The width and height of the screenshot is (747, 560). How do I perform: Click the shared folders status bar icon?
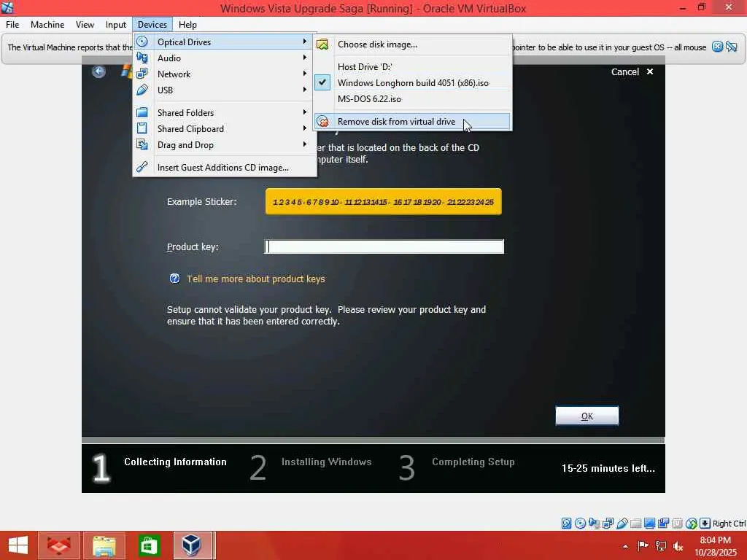pyautogui.click(x=635, y=524)
